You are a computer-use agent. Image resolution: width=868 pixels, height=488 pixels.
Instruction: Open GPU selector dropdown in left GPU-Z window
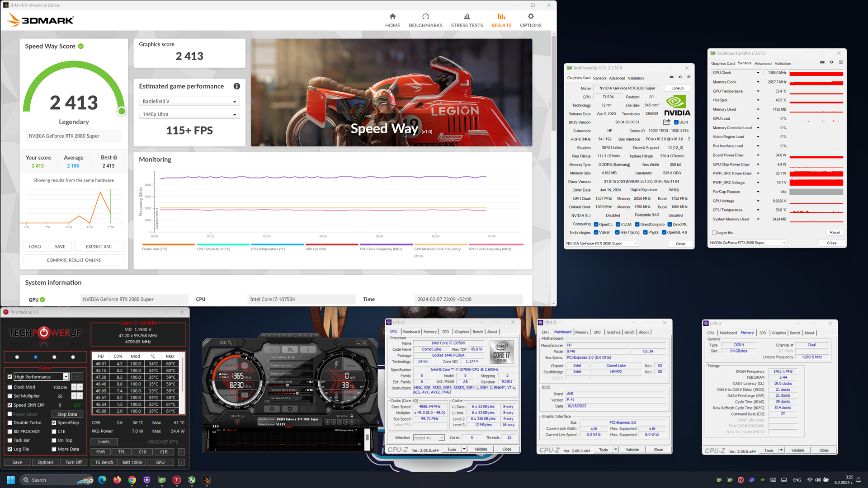coord(601,244)
